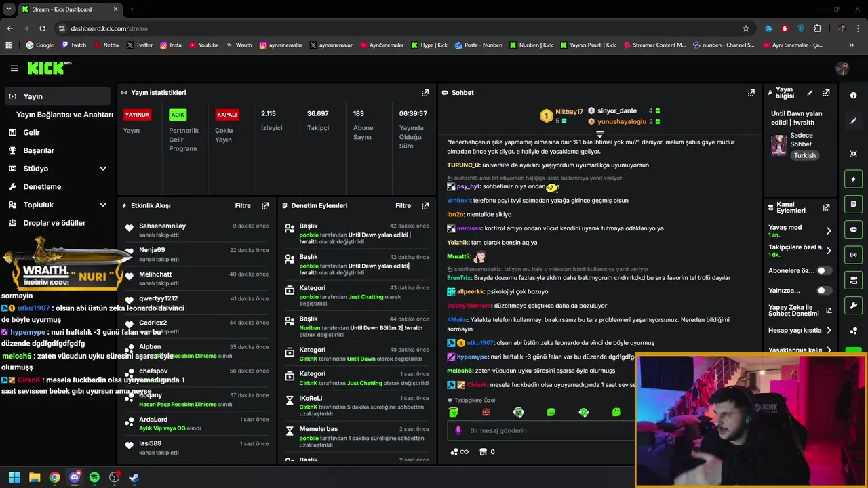Open the profile avatar menu
Screen dimensions: 868x488
(x=842, y=68)
